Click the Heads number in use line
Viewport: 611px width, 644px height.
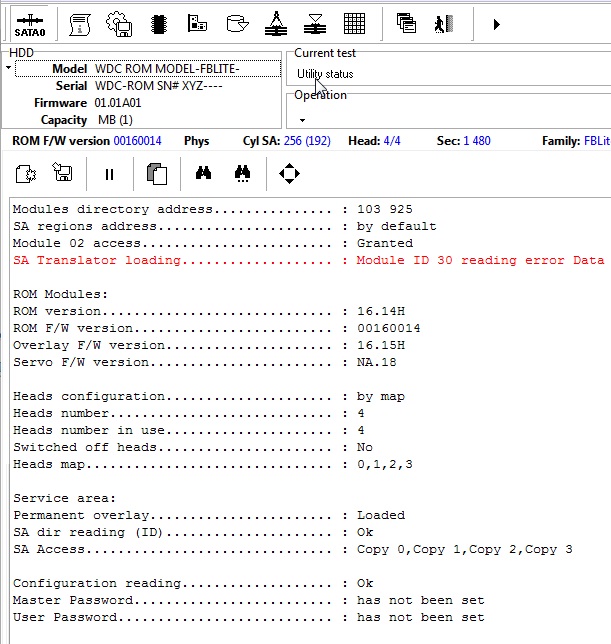[x=188, y=430]
